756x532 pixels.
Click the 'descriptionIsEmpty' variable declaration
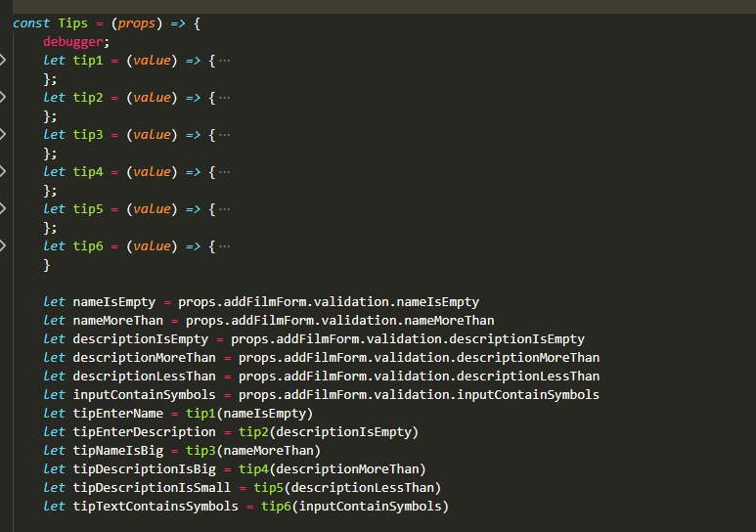point(140,339)
